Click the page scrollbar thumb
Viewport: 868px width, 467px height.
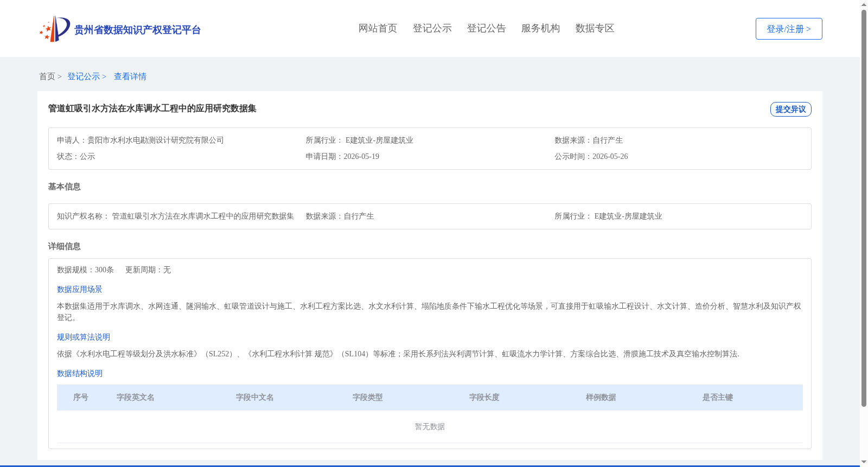(864, 208)
